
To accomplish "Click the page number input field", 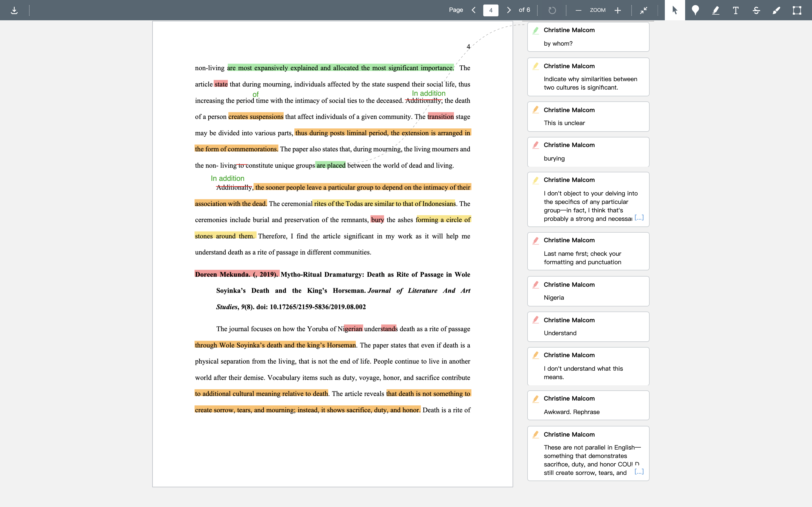I will (491, 10).
